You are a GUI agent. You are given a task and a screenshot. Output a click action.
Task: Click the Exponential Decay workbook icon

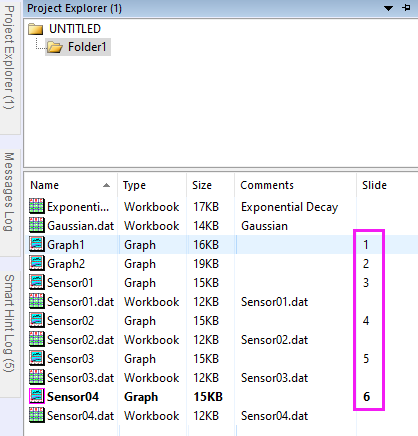(36, 206)
